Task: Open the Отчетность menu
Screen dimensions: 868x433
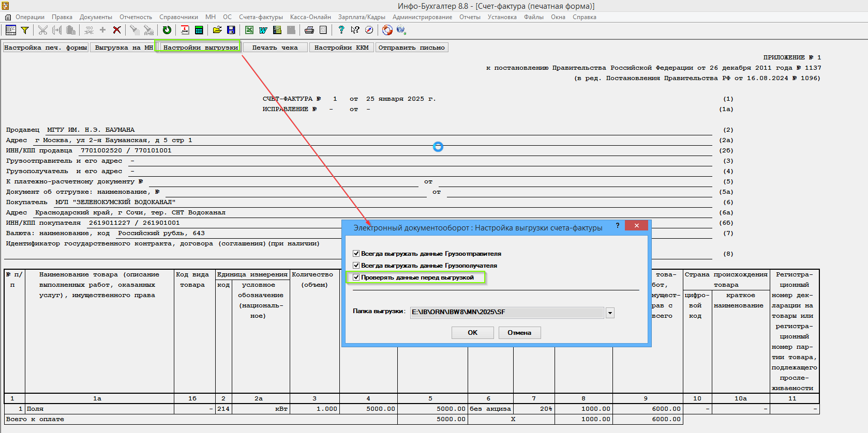Action: (136, 17)
